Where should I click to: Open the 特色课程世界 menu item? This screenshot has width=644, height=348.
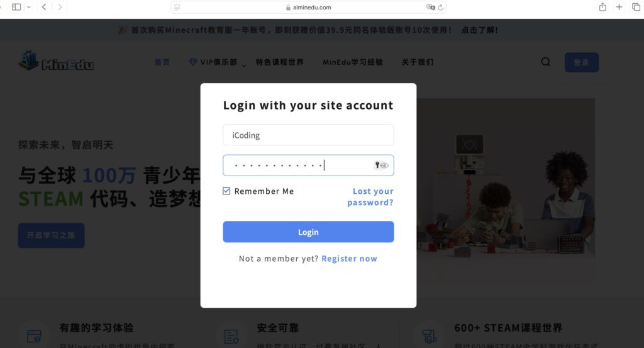(x=280, y=62)
